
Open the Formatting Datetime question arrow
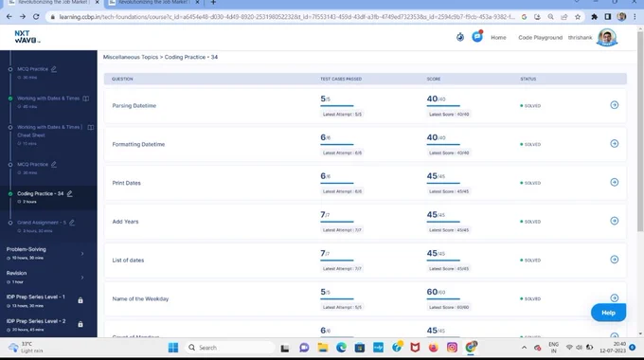point(614,144)
